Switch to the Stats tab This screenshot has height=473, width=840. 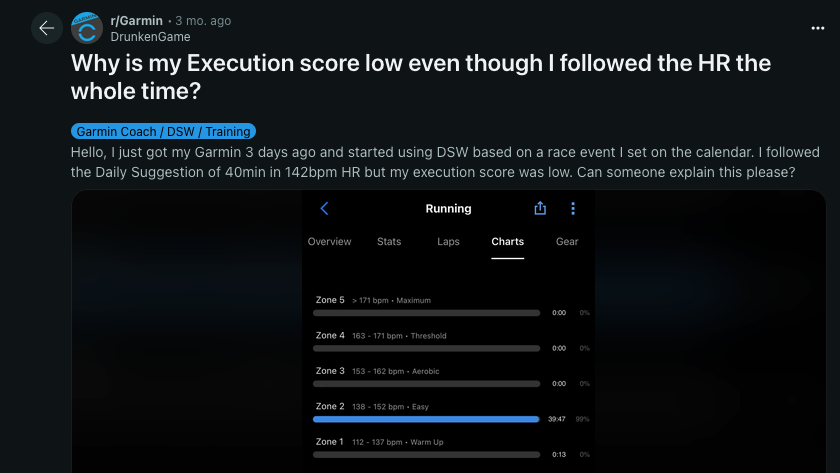389,242
